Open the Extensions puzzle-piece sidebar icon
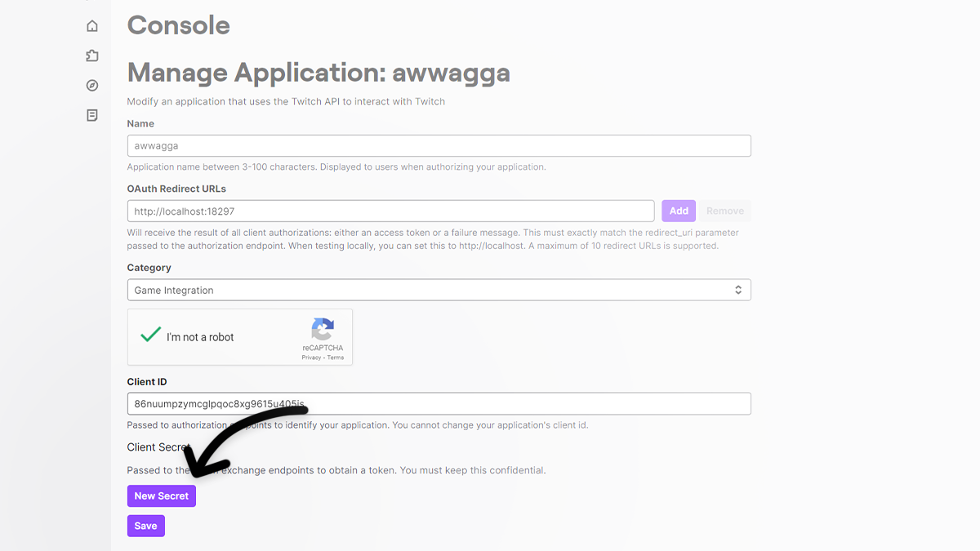This screenshot has height=551, width=980. point(92,56)
